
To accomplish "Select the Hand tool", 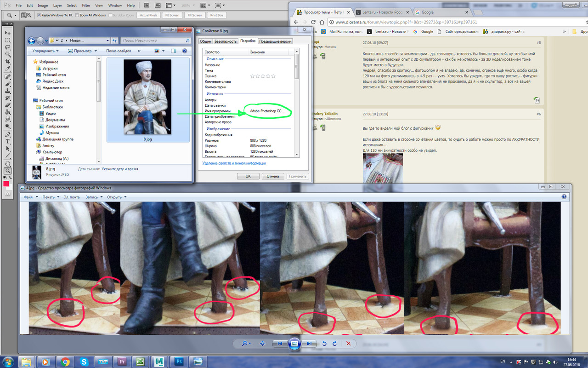I will pos(7,164).
